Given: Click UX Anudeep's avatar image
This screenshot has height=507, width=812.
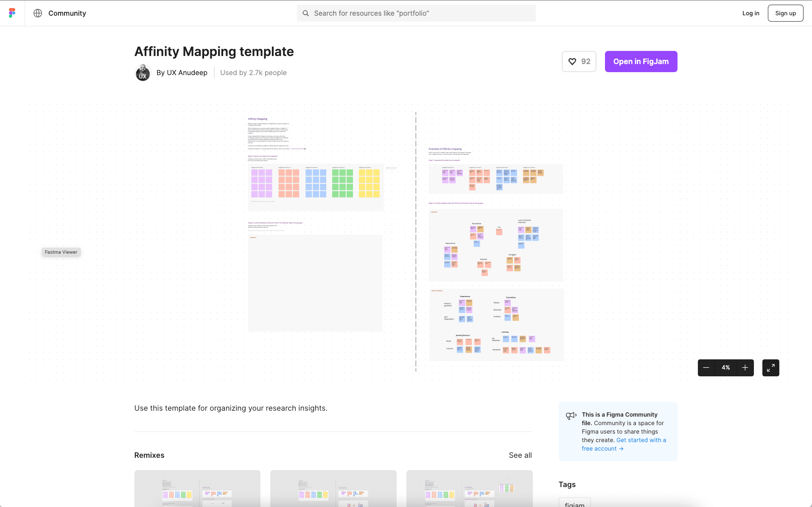Looking at the screenshot, I should pos(143,73).
